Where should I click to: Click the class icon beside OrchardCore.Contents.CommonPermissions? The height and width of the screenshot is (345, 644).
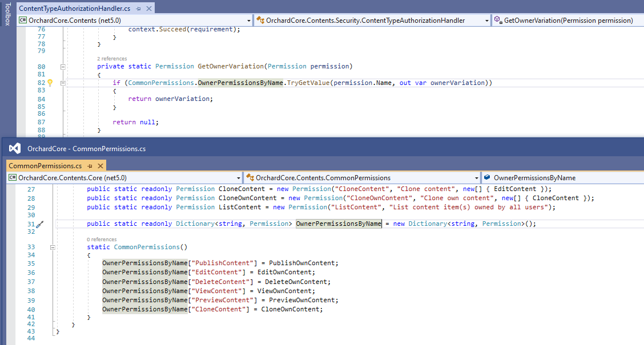[249, 177]
